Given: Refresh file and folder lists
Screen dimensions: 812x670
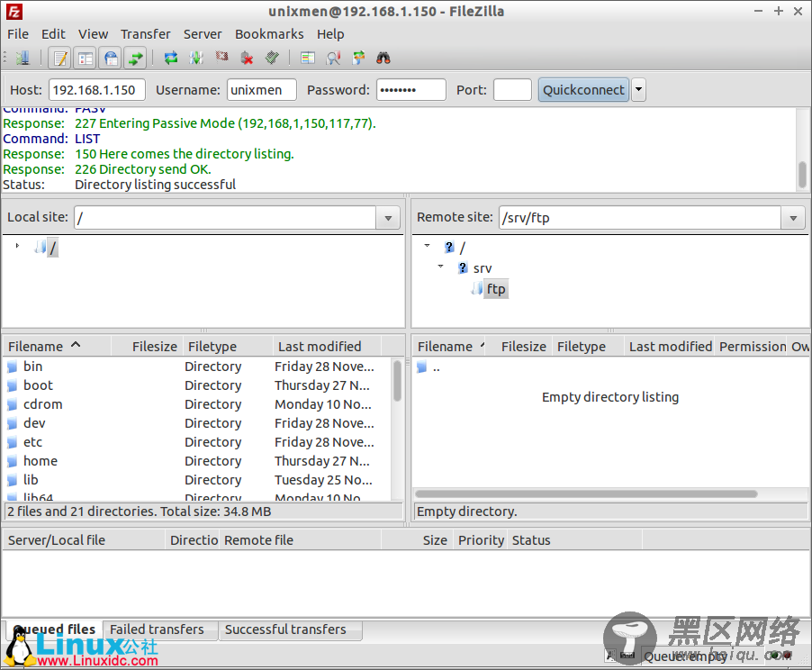Looking at the screenshot, I should click(171, 58).
